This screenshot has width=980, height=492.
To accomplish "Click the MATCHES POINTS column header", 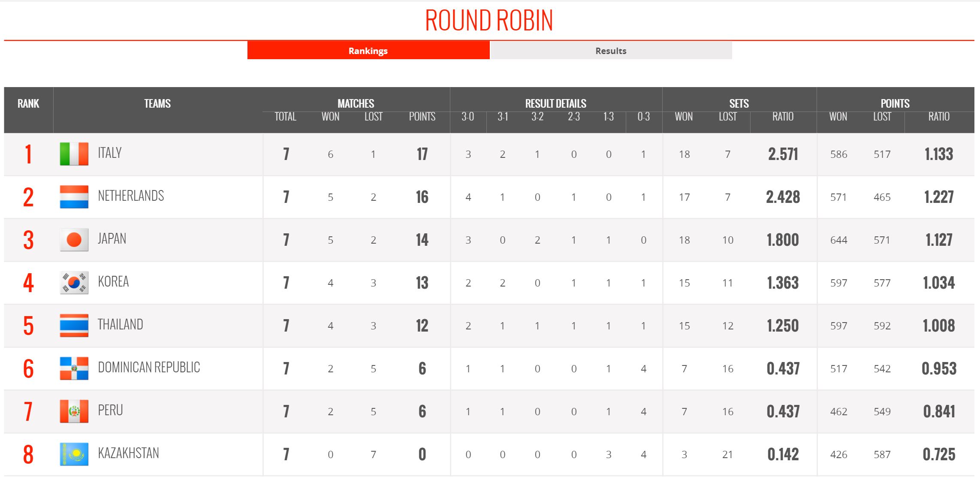I will (x=422, y=117).
